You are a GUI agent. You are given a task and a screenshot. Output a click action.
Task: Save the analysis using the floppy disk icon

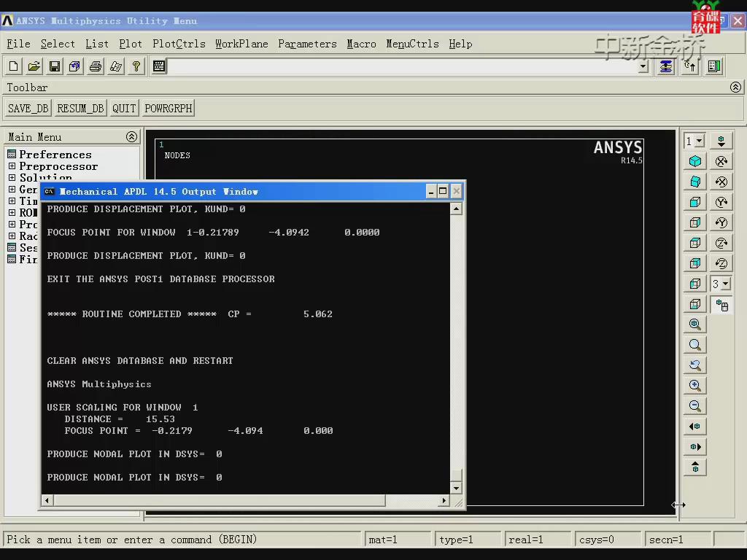(x=55, y=66)
